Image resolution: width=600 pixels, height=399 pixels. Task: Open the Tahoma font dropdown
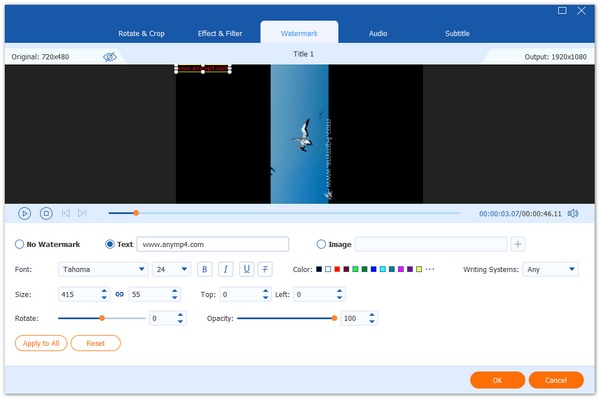103,269
